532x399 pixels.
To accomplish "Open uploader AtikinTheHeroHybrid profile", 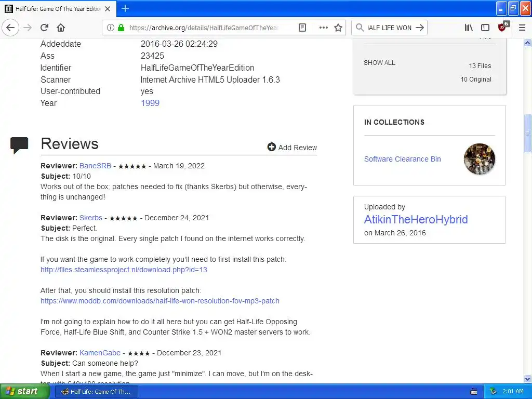I will pyautogui.click(x=416, y=220).
